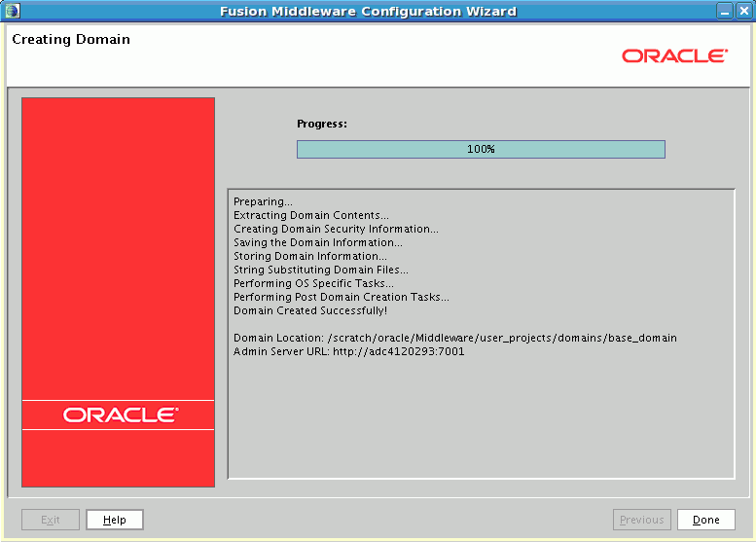Image resolution: width=756 pixels, height=542 pixels.
Task: Close the Configuration Wizard window
Action: (744, 11)
